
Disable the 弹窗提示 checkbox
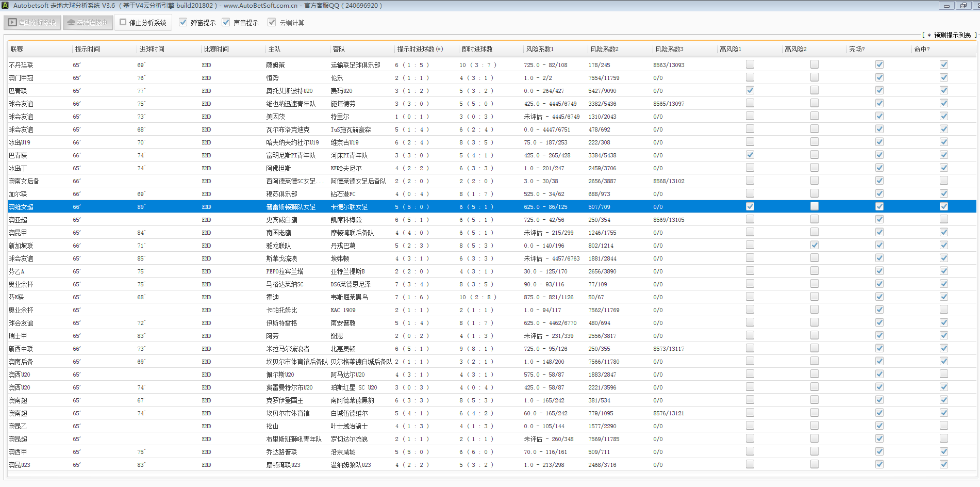click(183, 23)
